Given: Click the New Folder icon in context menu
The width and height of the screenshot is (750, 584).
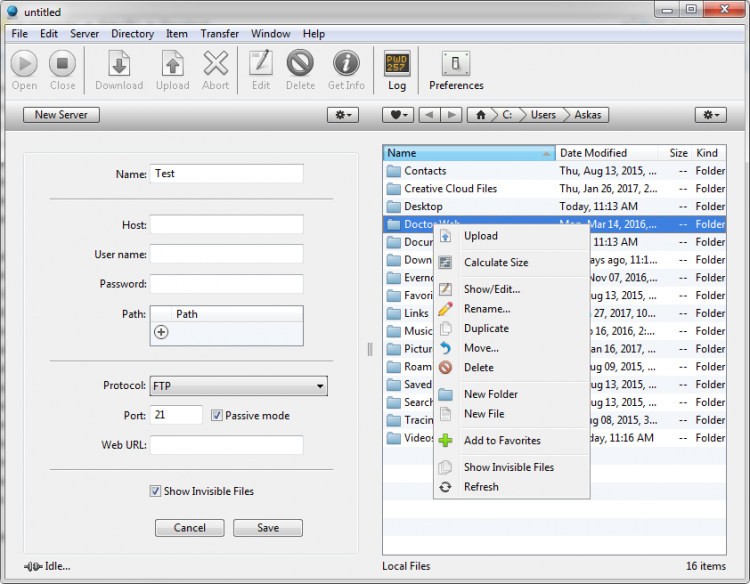Looking at the screenshot, I should tap(445, 395).
